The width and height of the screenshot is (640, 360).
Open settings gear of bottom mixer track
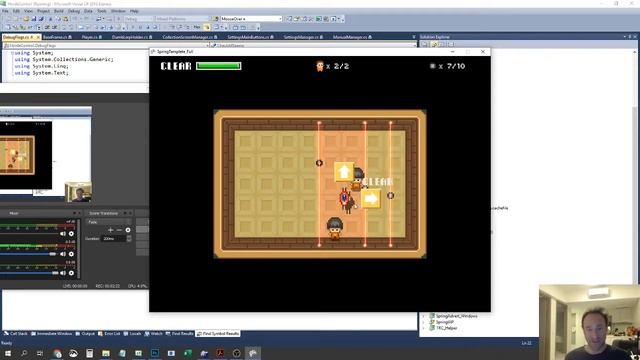71,273
